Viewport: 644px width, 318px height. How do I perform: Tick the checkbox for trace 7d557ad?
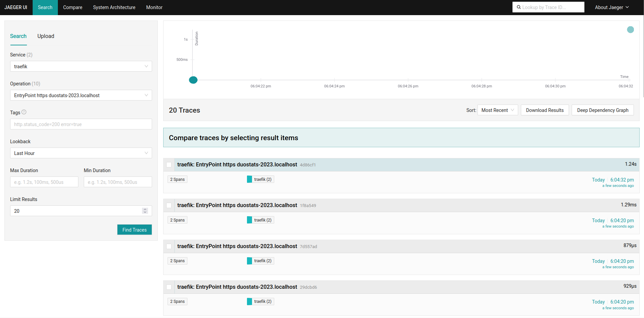169,246
